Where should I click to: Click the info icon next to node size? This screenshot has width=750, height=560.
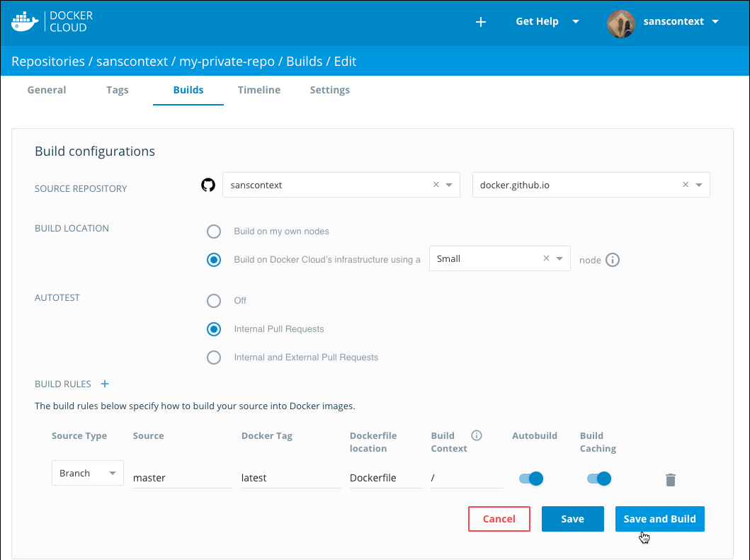[612, 260]
